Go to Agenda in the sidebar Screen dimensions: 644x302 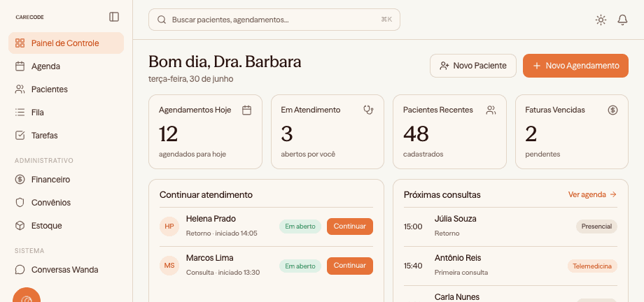(66, 66)
